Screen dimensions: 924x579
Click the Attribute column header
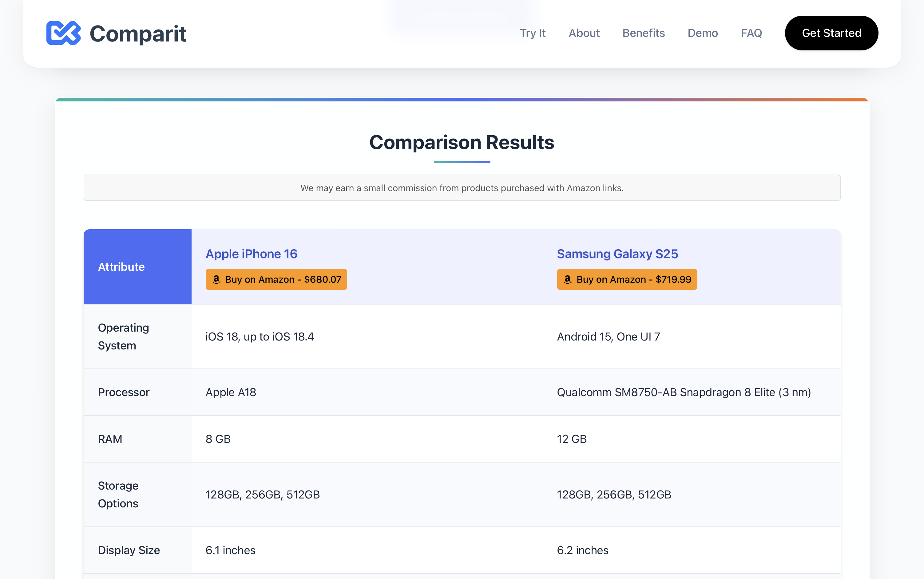(121, 267)
